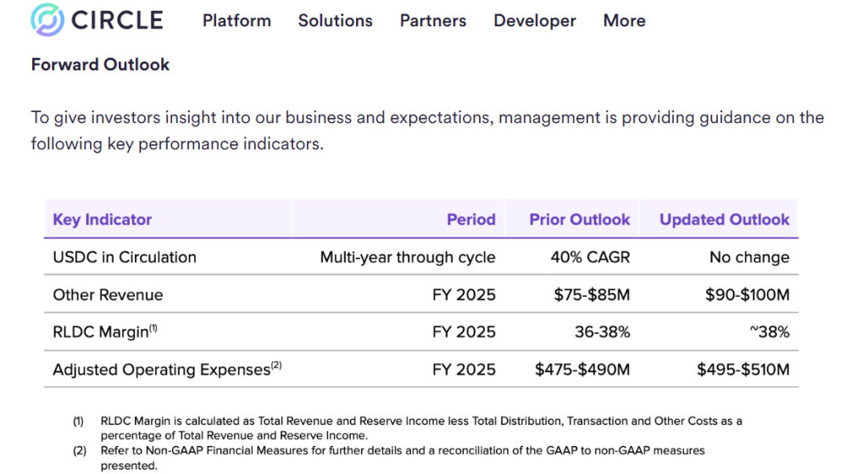Click the Period column header
Viewport: 868px width, 474px height.
(x=471, y=220)
